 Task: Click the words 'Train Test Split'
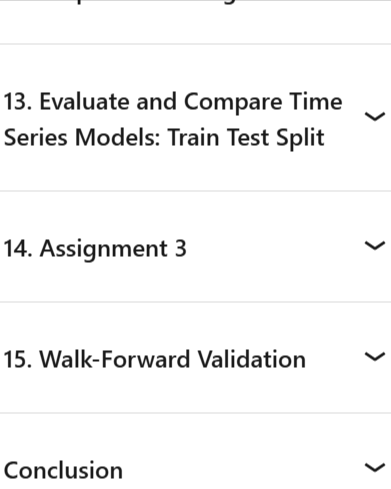coord(246,137)
